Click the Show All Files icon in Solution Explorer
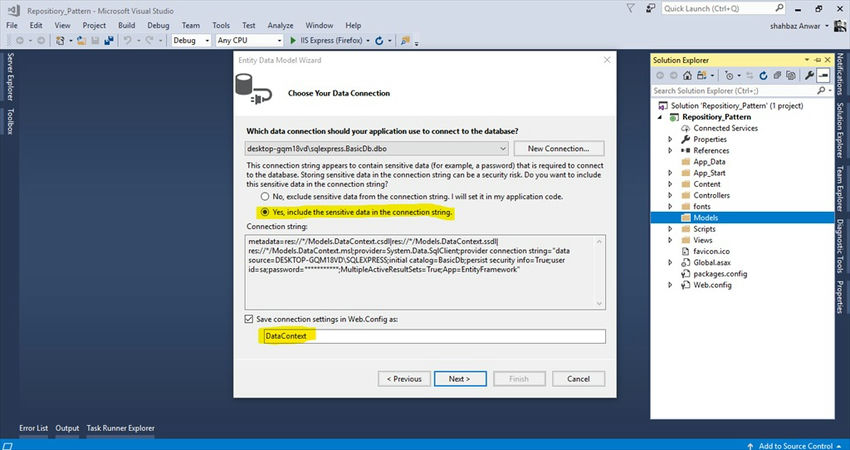 point(791,75)
